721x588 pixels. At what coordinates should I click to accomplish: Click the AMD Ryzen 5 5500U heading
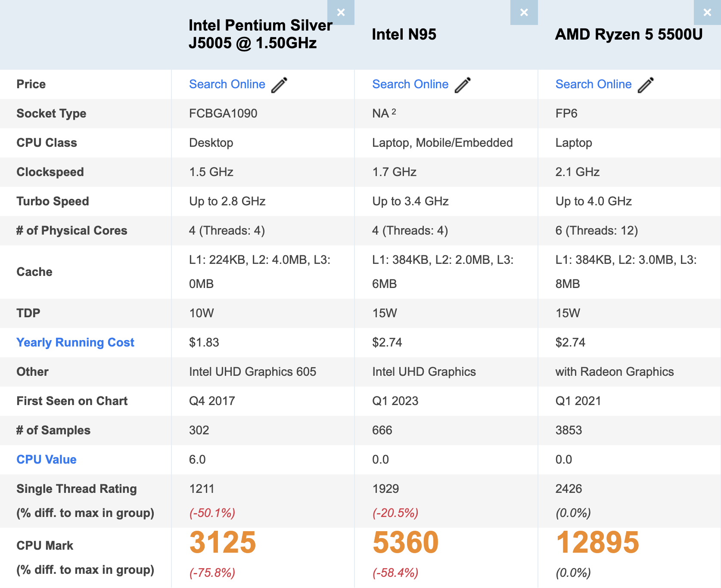click(x=629, y=34)
